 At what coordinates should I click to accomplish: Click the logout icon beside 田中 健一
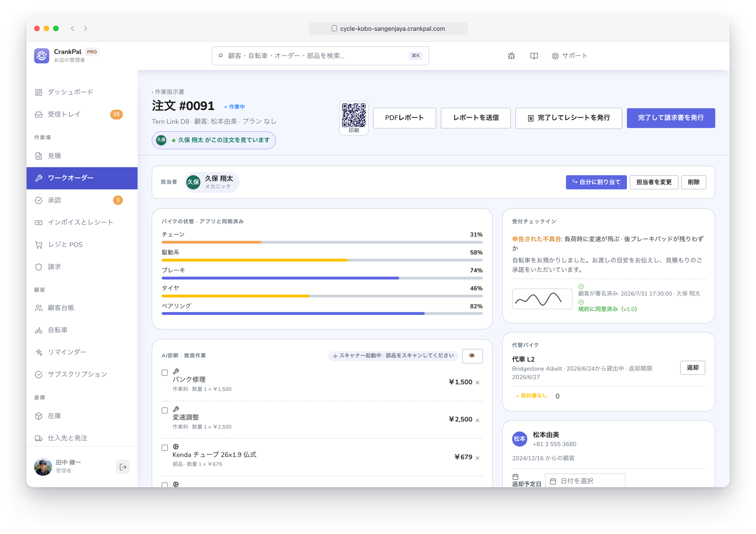[123, 467]
